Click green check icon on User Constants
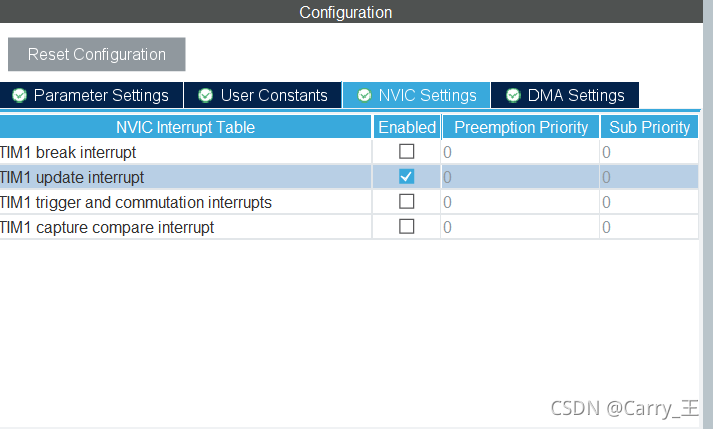This screenshot has width=714, height=429. [x=206, y=95]
